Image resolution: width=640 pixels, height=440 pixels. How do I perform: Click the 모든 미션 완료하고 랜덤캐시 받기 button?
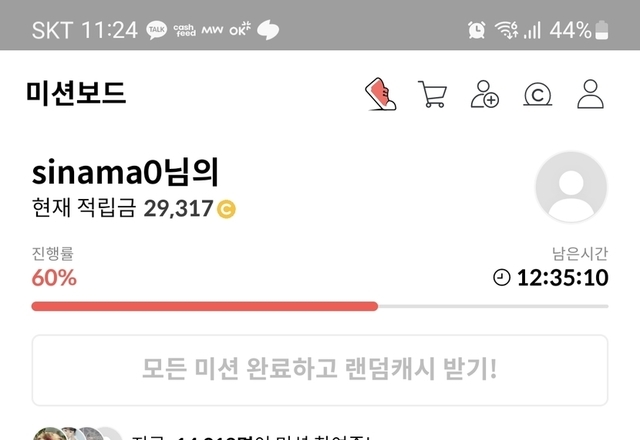(320, 370)
